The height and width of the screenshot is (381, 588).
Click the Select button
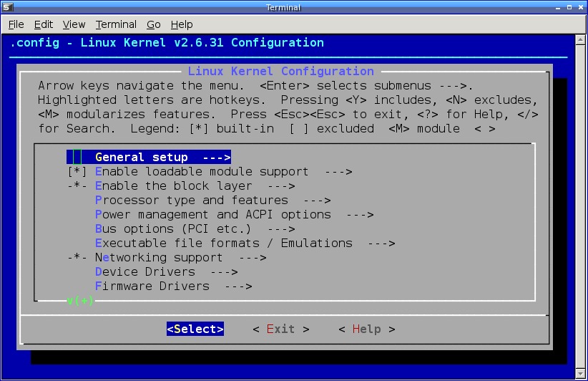click(x=195, y=329)
